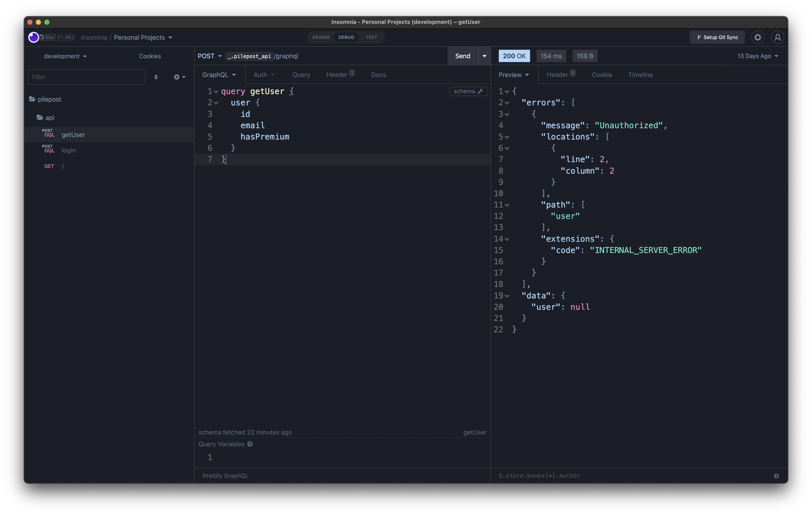Click the "INTERNAL_SERVER_ERROR" code value
The height and width of the screenshot is (515, 812).
(x=645, y=250)
